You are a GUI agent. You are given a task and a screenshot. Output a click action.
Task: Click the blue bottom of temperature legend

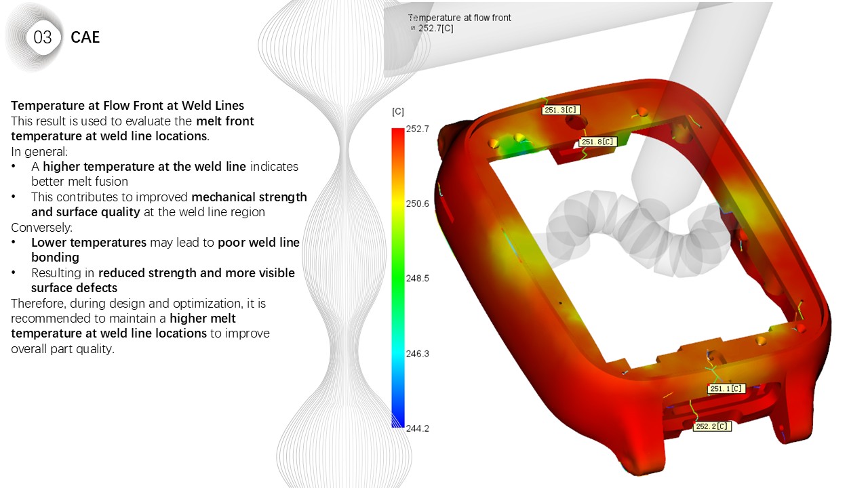[398, 419]
